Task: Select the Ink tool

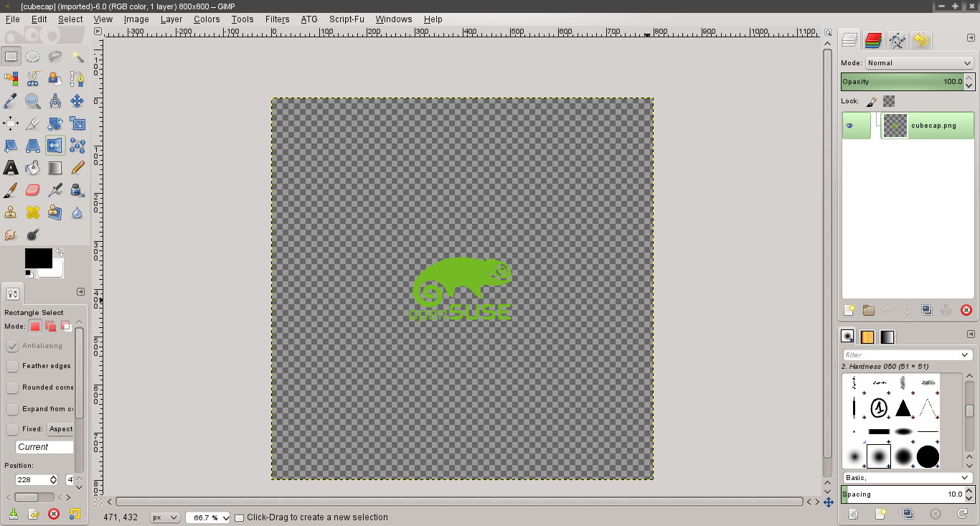Action: (x=77, y=190)
